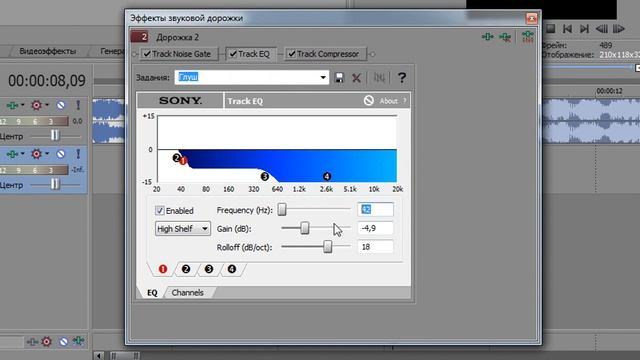Click the SONY logo panel

[x=180, y=100]
